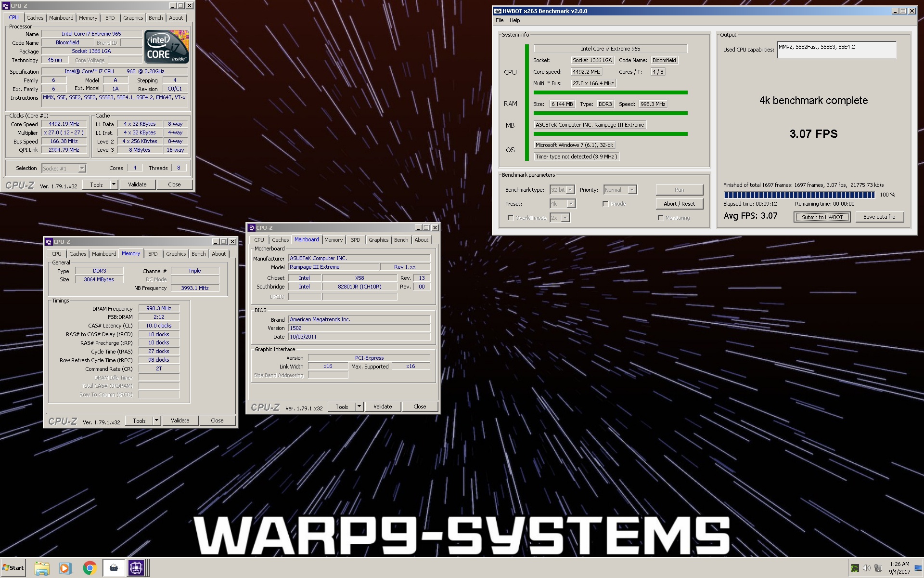Image resolution: width=924 pixels, height=578 pixels.
Task: Toggle the Monitoring checkbox
Action: click(x=661, y=218)
